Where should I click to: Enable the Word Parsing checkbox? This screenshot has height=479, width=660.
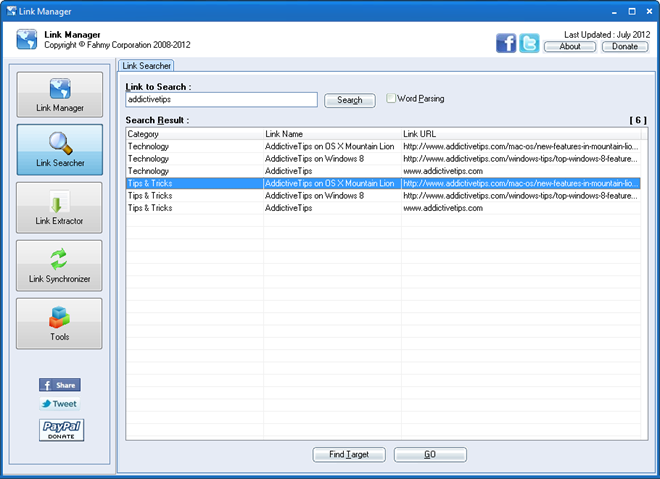pyautogui.click(x=391, y=98)
